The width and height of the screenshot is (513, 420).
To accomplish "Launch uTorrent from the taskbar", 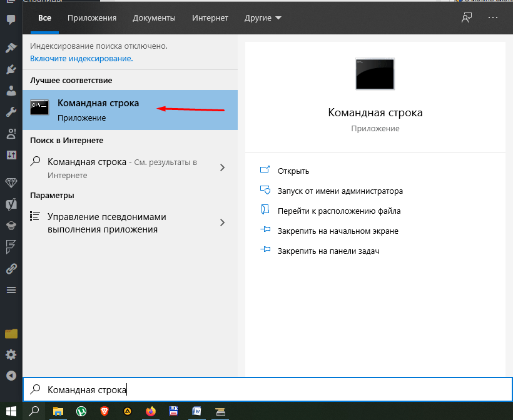I will (81, 411).
